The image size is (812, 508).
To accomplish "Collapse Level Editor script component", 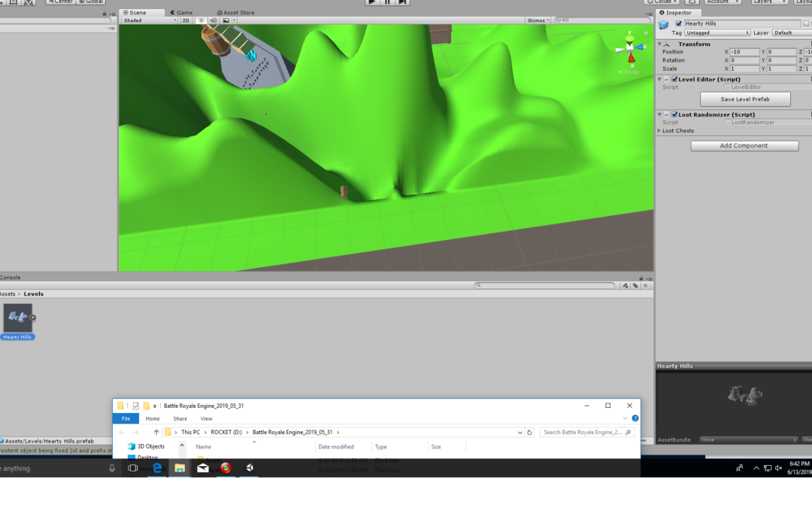I will pos(660,79).
